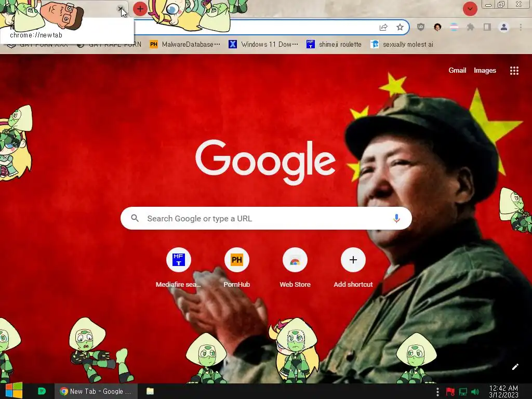Go to Gmail
The height and width of the screenshot is (399, 532).
[x=457, y=70]
